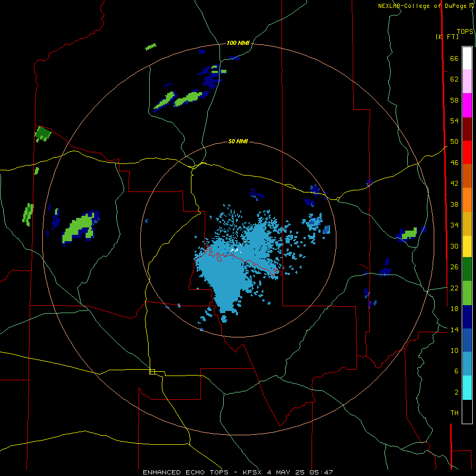The image size is (476, 476).
Task: Click the white pixels at radar center
Action: [x=235, y=250]
